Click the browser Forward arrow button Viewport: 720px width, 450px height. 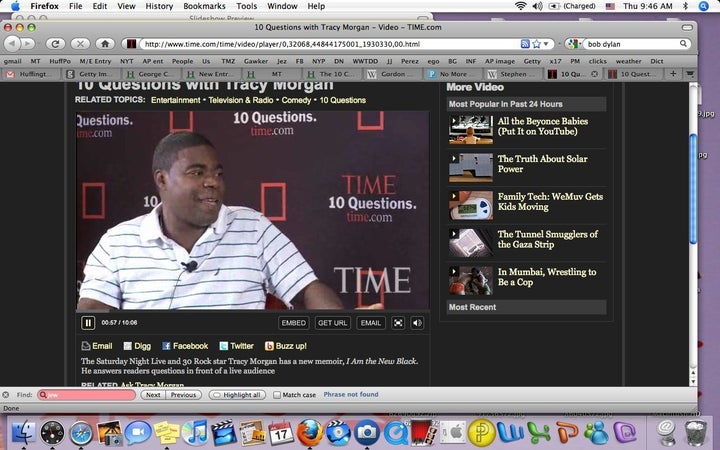[x=28, y=44]
